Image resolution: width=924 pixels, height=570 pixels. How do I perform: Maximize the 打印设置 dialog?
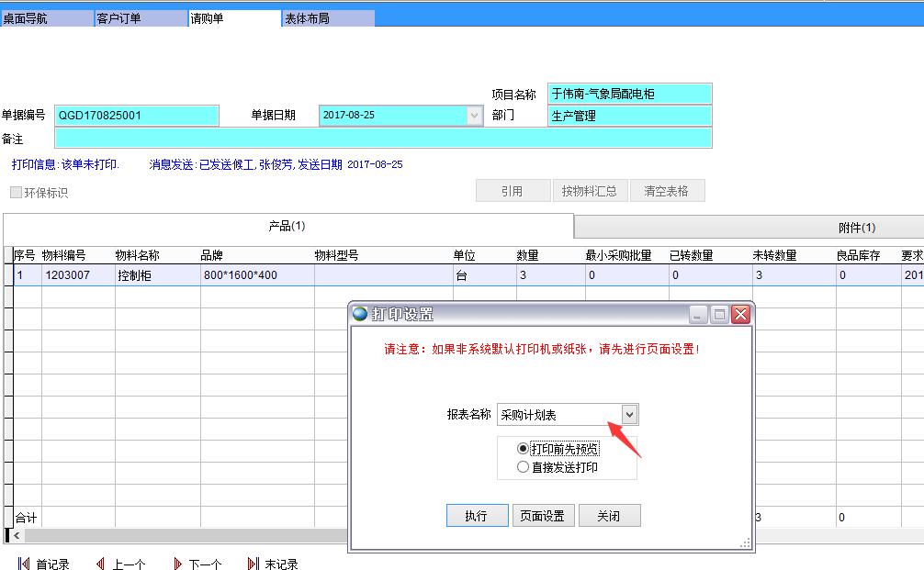coord(720,314)
